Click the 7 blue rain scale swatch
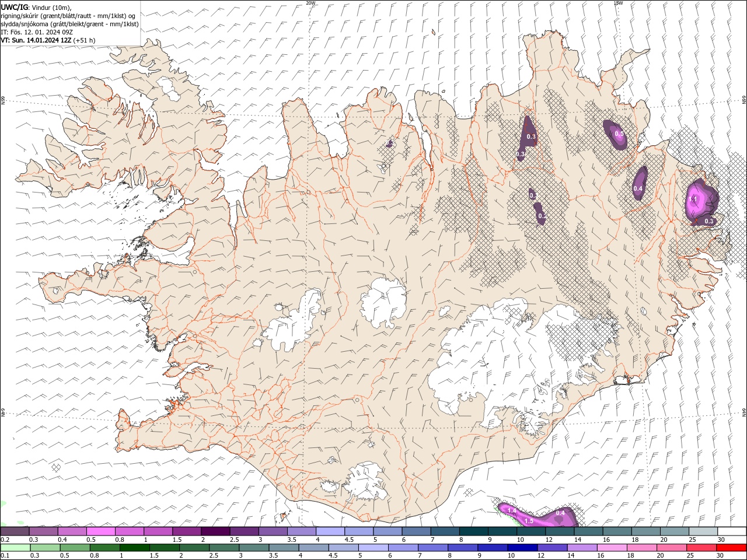This screenshot has width=747, height=560. click(x=432, y=548)
